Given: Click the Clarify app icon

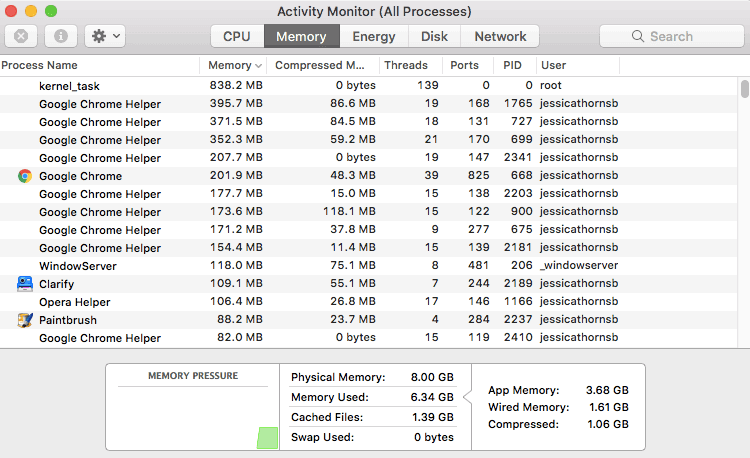Looking at the screenshot, I should click(x=25, y=284).
